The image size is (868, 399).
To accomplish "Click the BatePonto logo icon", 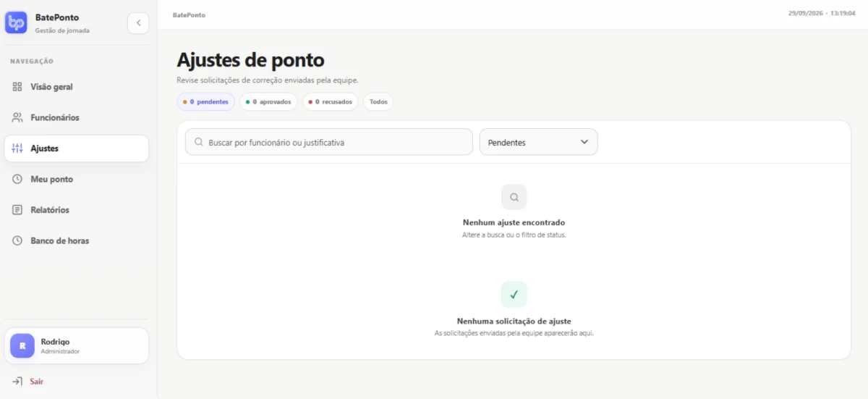I will pyautogui.click(x=16, y=22).
